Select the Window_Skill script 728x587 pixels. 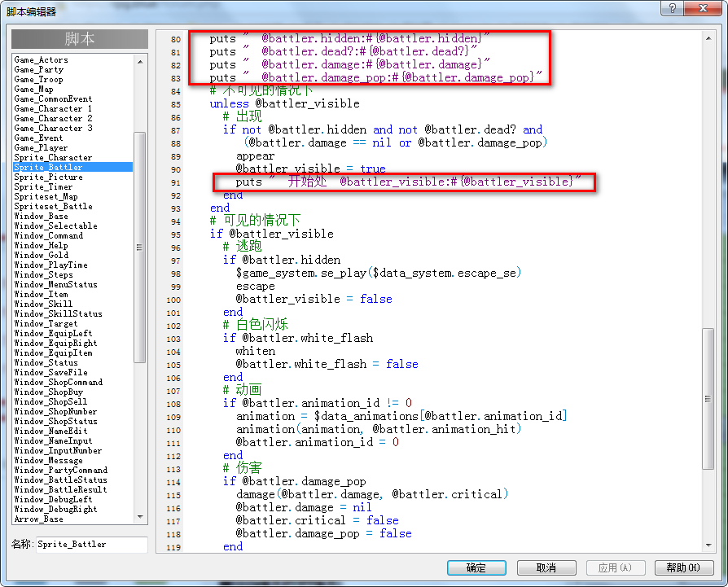[44, 304]
